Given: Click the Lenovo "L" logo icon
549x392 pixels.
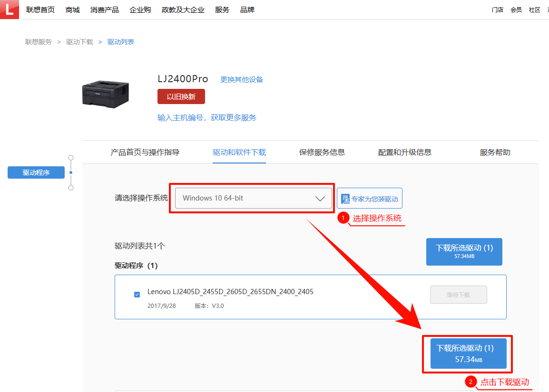Looking at the screenshot, I should pos(9,9).
